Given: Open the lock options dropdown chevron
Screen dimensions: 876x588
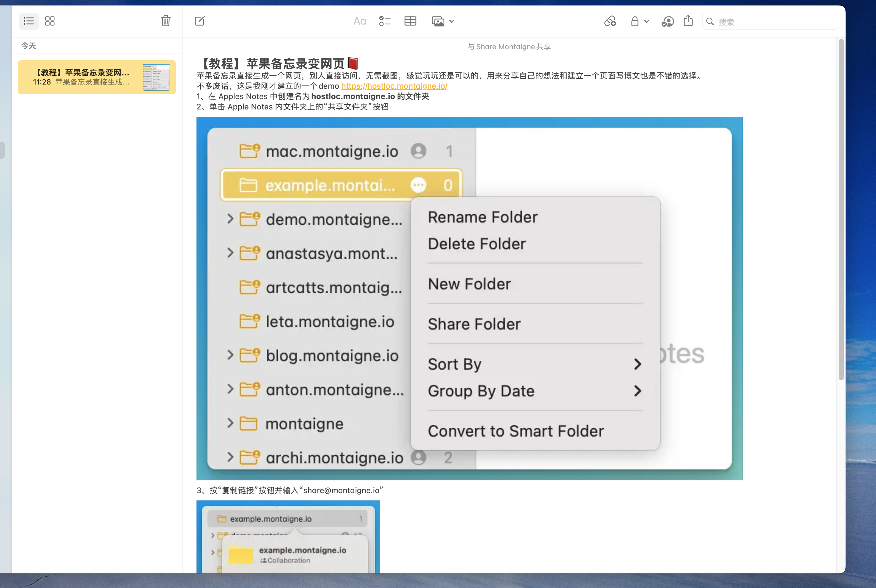Looking at the screenshot, I should point(647,21).
